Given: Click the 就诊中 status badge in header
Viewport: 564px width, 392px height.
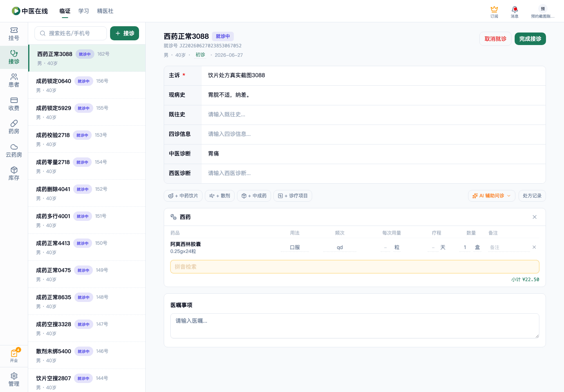Looking at the screenshot, I should pyautogui.click(x=223, y=36).
